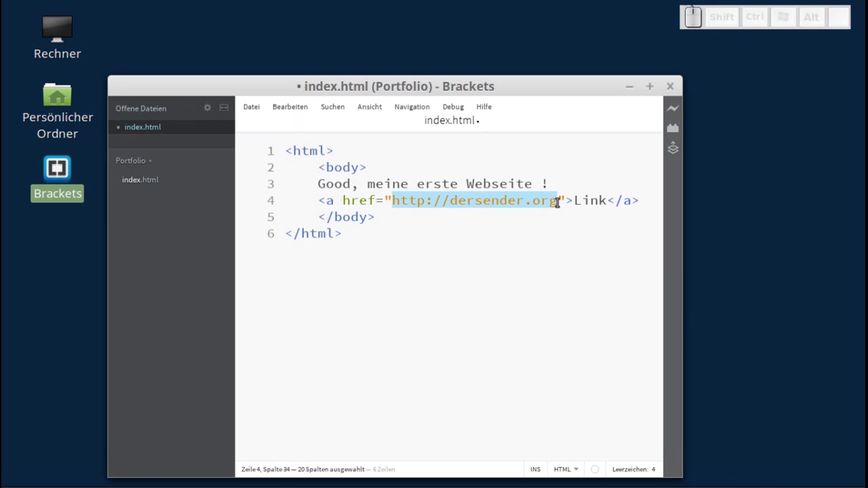Open the HTML language mode dropdown
The image size is (868, 488).
pyautogui.click(x=566, y=469)
